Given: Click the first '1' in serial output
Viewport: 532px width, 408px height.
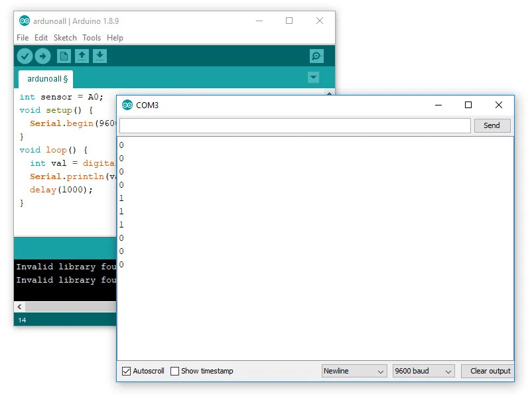Looking at the screenshot, I should pyautogui.click(x=121, y=198).
